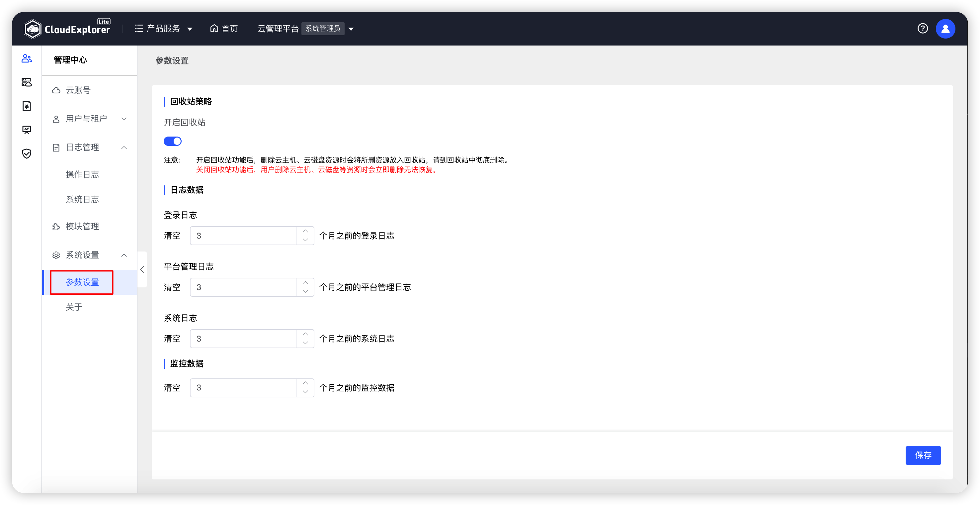
Task: Open the user avatar menu
Action: click(x=945, y=29)
